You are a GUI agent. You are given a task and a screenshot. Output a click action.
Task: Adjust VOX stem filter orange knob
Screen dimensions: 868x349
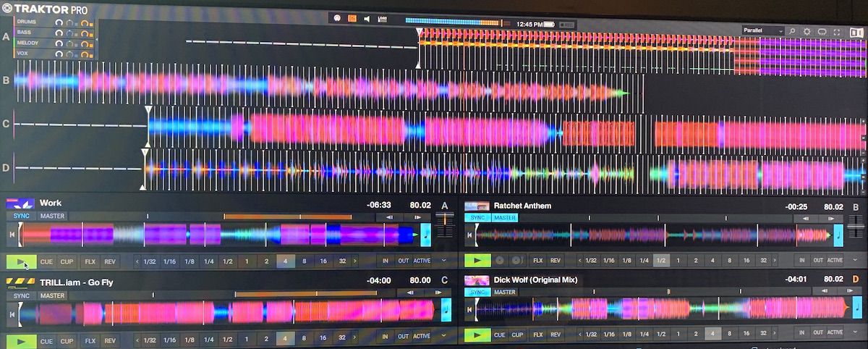84,54
